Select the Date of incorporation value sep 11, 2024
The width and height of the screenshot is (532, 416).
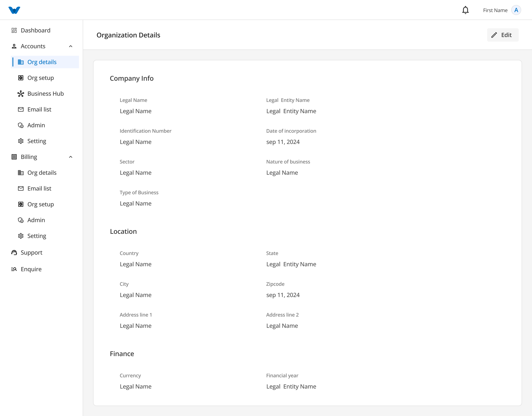[x=283, y=142]
